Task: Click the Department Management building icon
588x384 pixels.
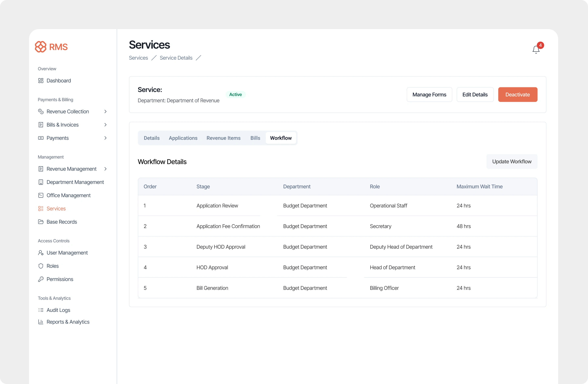Action: [x=41, y=182]
